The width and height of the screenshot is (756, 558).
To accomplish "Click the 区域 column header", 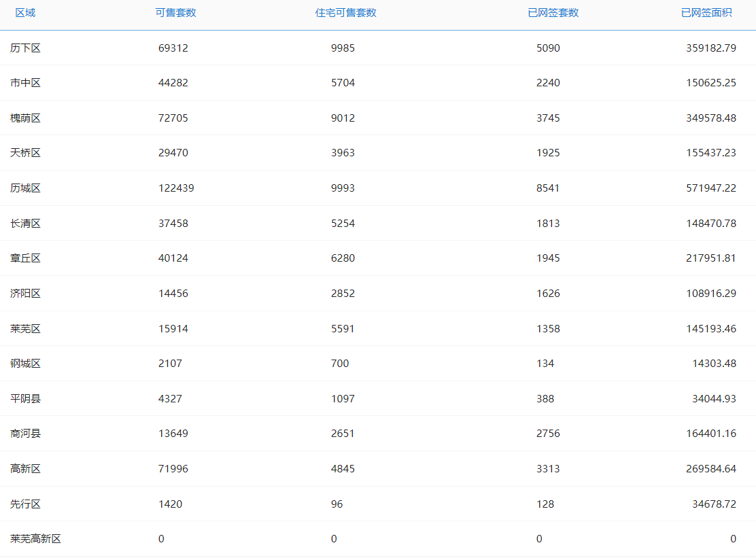I will tap(25, 13).
